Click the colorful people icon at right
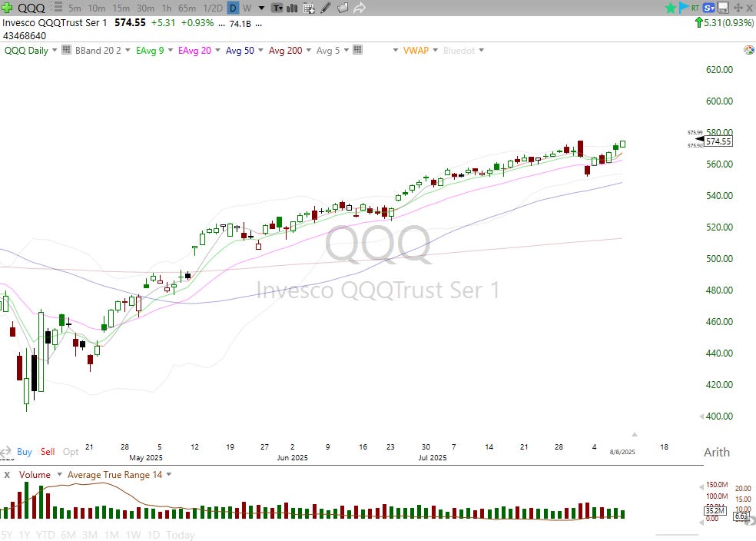Screen dimensions: 756x541 point(749,50)
